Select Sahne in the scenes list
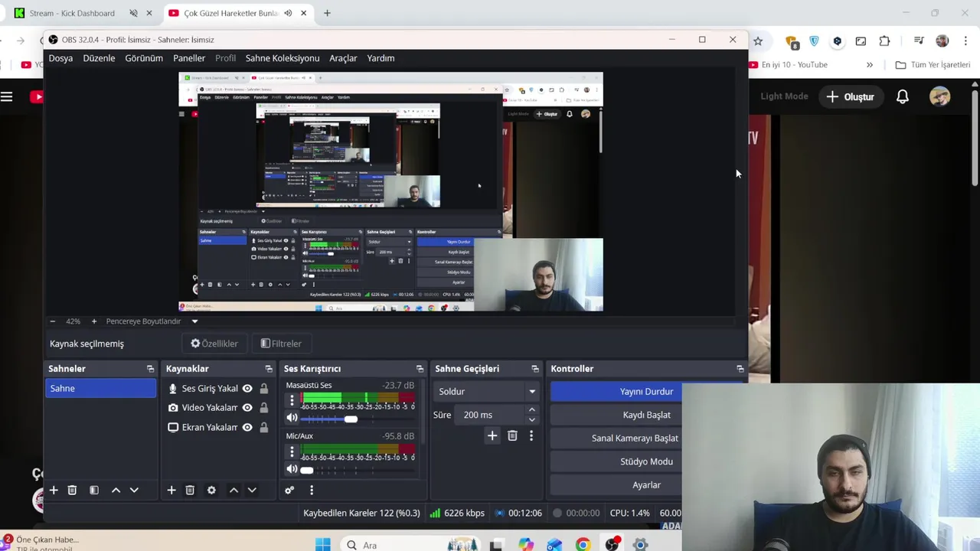The height and width of the screenshot is (551, 980). pyautogui.click(x=100, y=389)
